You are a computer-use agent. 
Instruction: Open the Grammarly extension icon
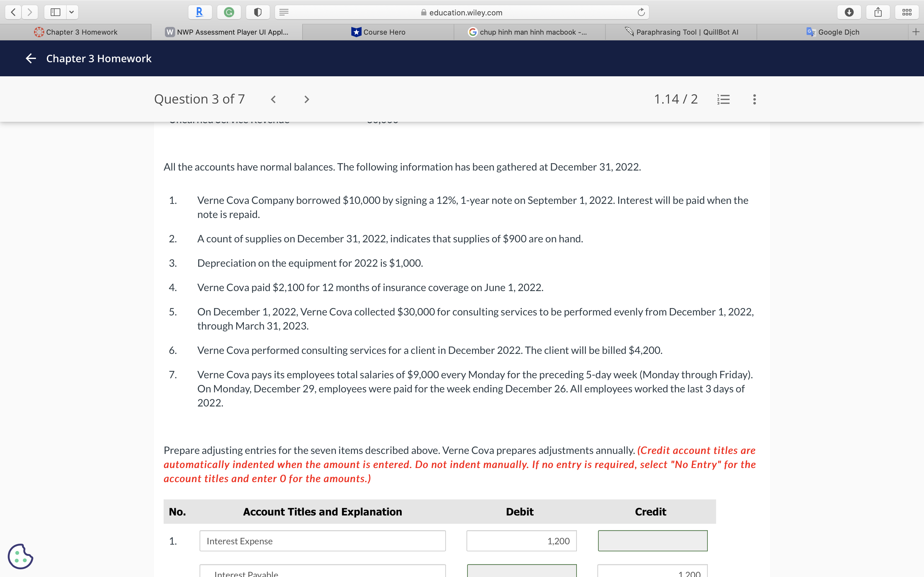point(229,12)
